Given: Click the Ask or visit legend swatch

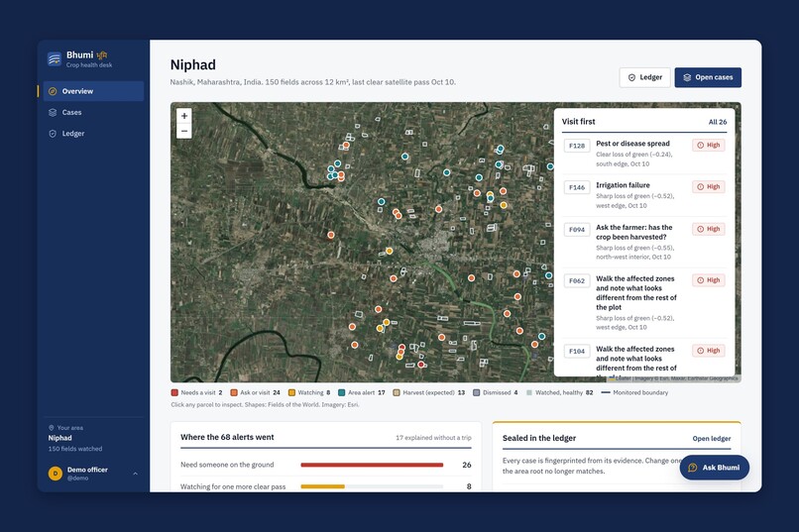Looking at the screenshot, I should click(234, 392).
